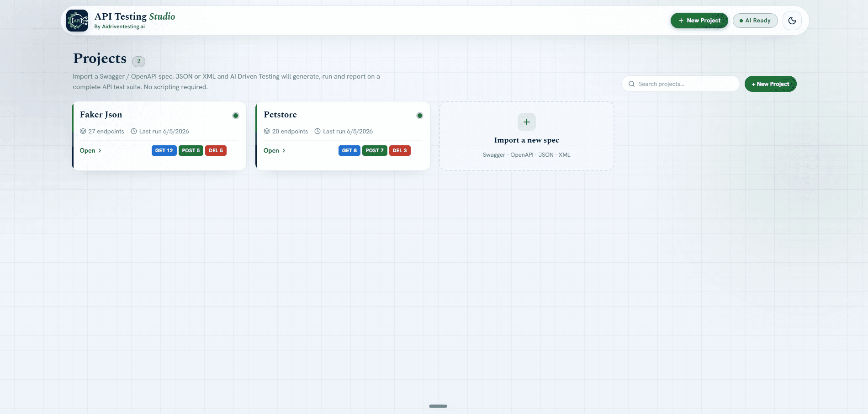Click the GET 8 badge
Screen dimensions: 868x414
pos(349,150)
